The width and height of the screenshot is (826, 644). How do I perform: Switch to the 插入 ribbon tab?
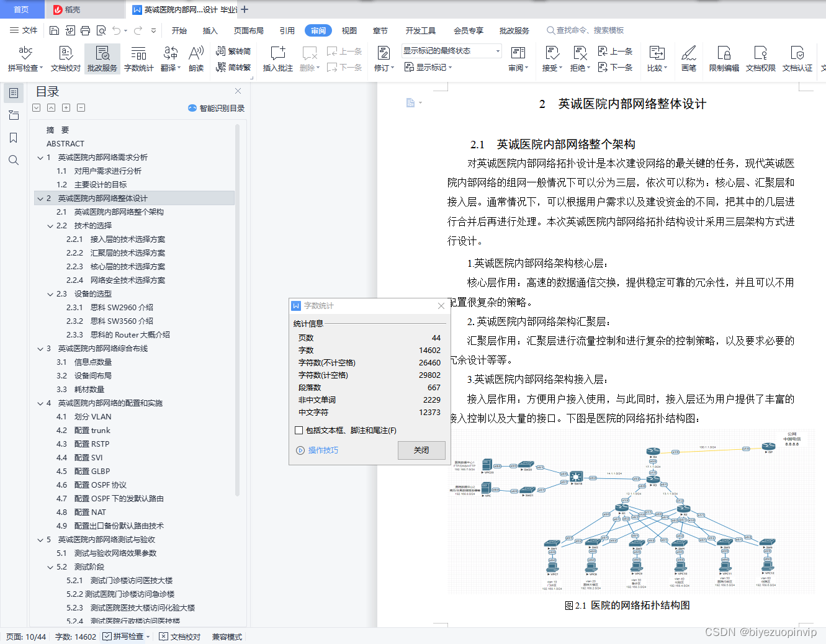pos(210,29)
